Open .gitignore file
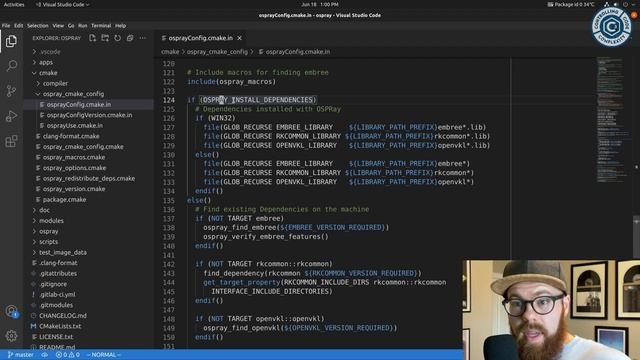This screenshot has width=640, height=360. click(89, 284)
